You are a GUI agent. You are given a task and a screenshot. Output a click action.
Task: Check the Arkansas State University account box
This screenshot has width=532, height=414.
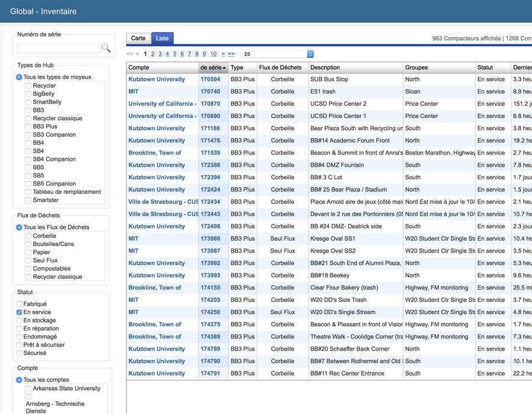(x=28, y=389)
